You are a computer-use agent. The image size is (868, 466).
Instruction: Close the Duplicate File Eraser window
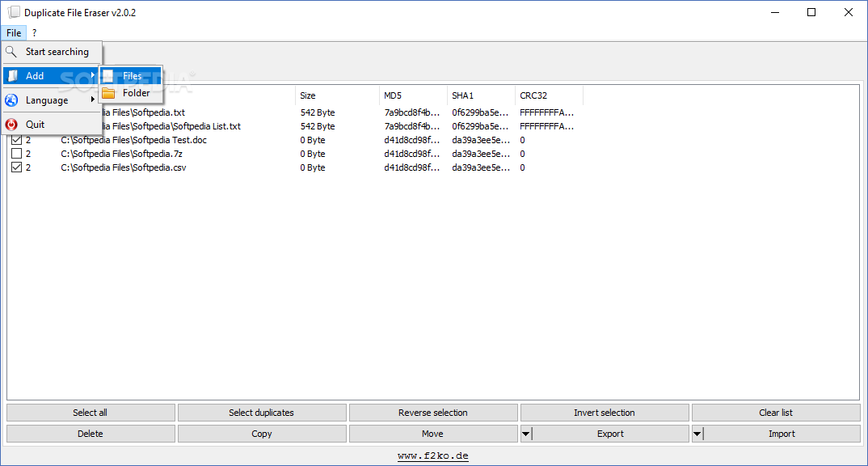(848, 12)
